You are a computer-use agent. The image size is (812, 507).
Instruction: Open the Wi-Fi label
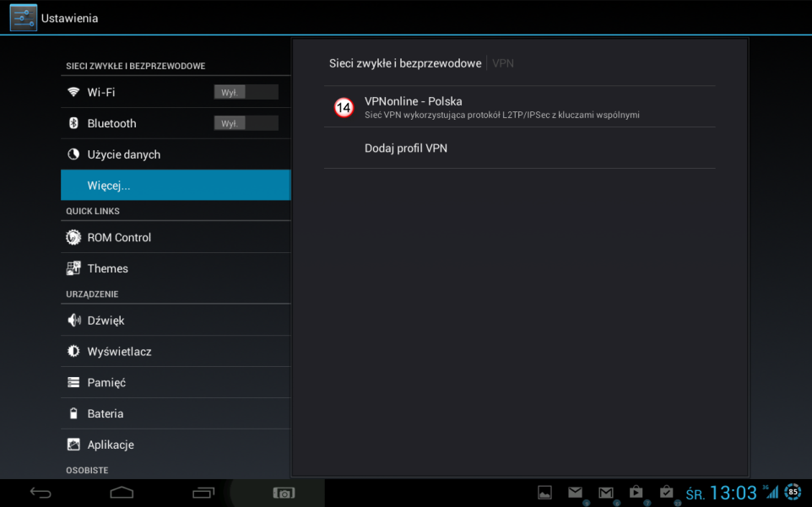pos(101,92)
